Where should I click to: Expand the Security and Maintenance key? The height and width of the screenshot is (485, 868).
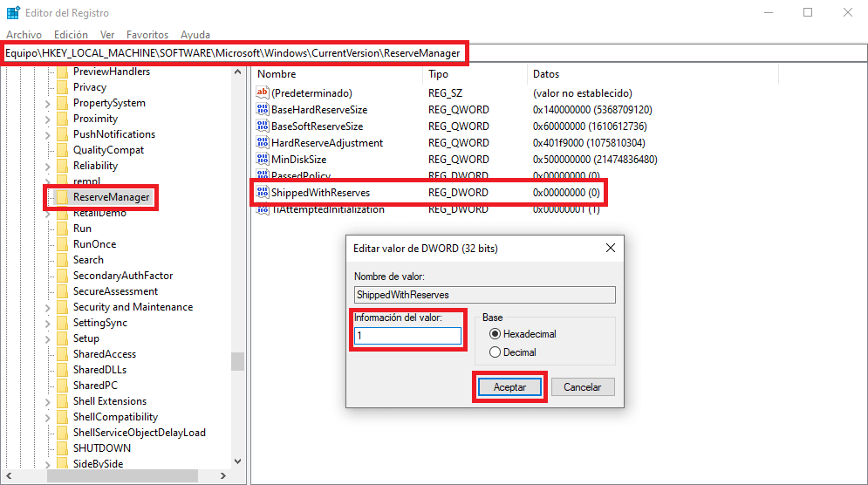click(48, 307)
